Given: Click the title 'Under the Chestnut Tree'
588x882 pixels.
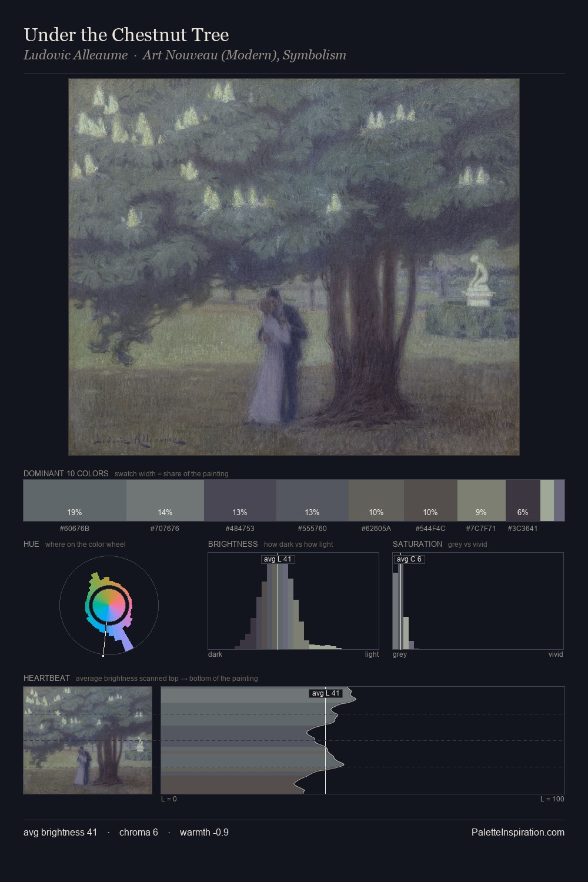Looking at the screenshot, I should pyautogui.click(x=126, y=35).
